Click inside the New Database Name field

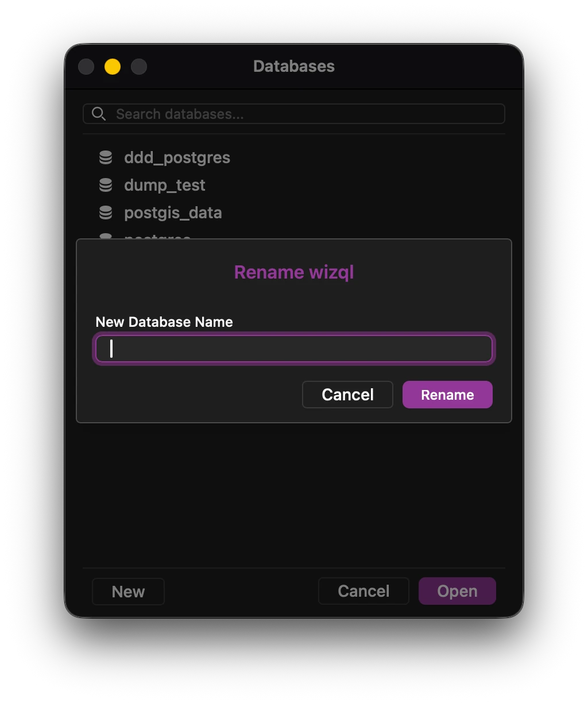tap(293, 348)
